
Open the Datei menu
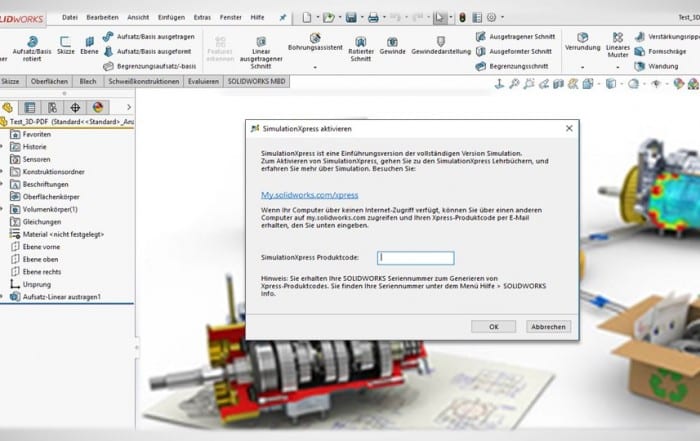pos(70,17)
